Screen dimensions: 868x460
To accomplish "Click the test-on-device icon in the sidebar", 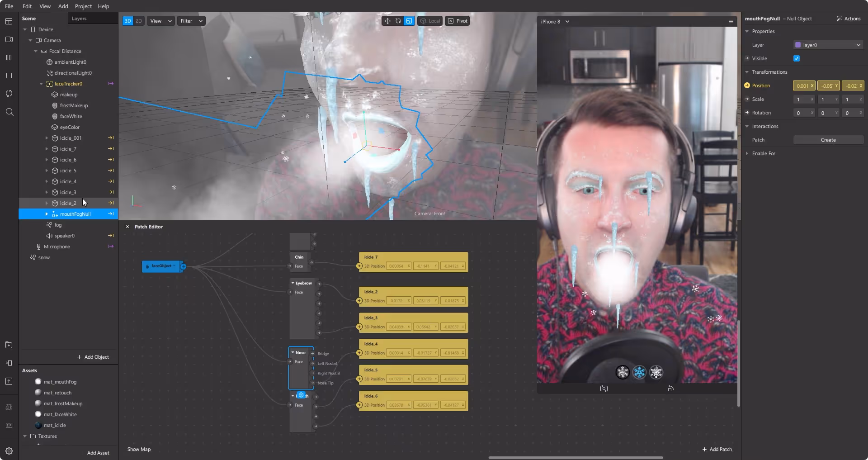I will tap(9, 363).
